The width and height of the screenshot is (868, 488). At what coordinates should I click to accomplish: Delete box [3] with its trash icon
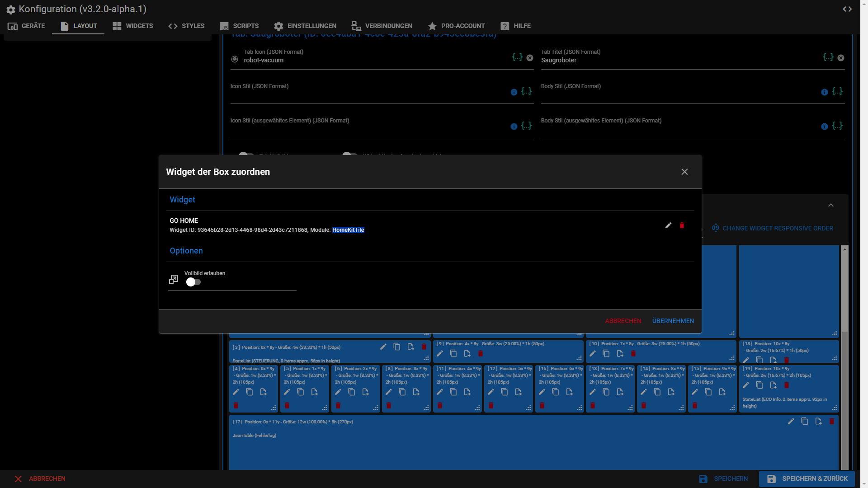click(x=424, y=347)
